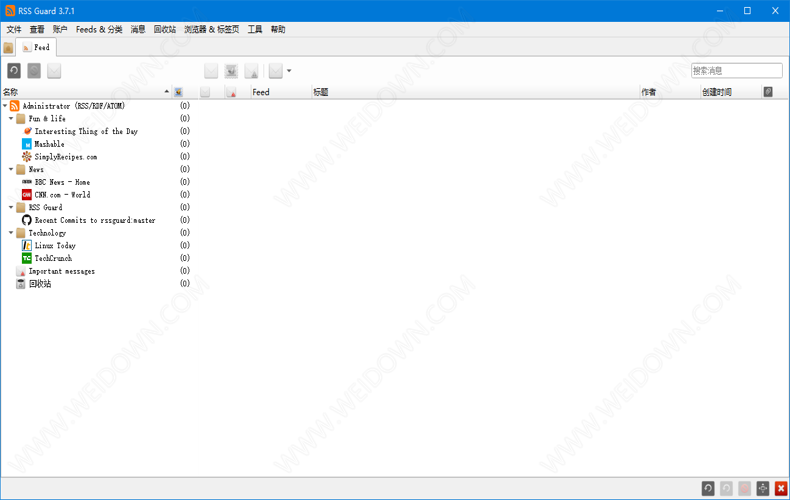The image size is (790, 500).
Task: Click the attachment column header icon
Action: [768, 92]
